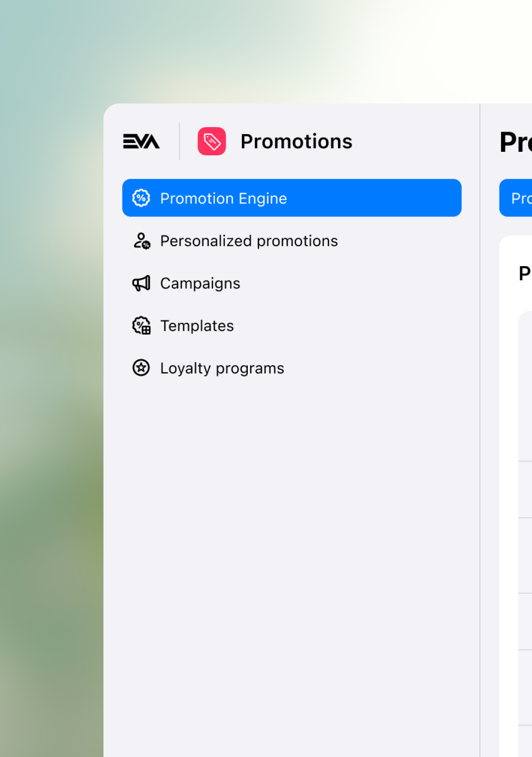Select the megaphone Campaigns icon
This screenshot has height=757, width=532.
pyautogui.click(x=141, y=283)
